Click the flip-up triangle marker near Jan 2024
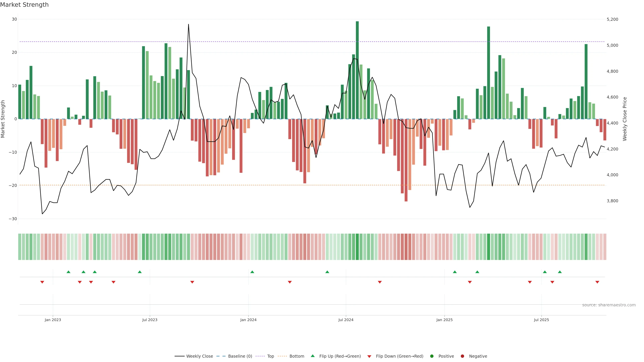Image resolution: width=644 pixels, height=362 pixels. pos(252,272)
